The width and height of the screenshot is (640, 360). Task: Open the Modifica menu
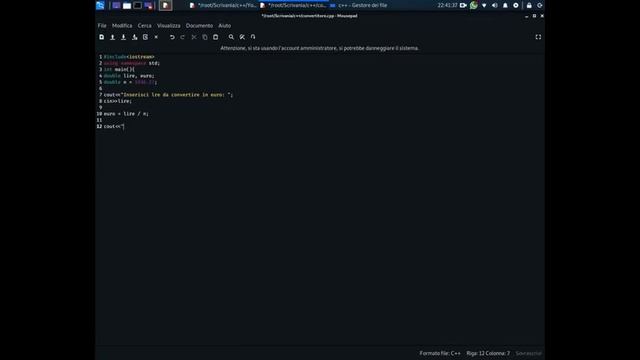(122, 26)
